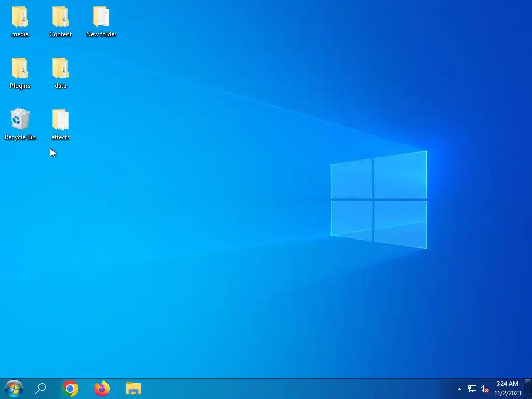The width and height of the screenshot is (532, 399).
Task: Click the 'Plugins' label text
Action: pos(20,86)
